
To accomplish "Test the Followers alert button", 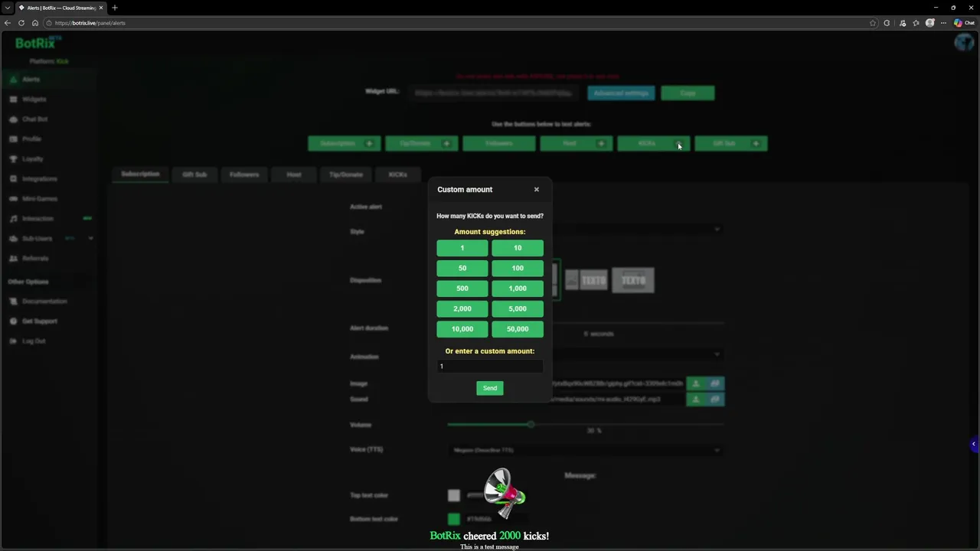I will (x=499, y=144).
